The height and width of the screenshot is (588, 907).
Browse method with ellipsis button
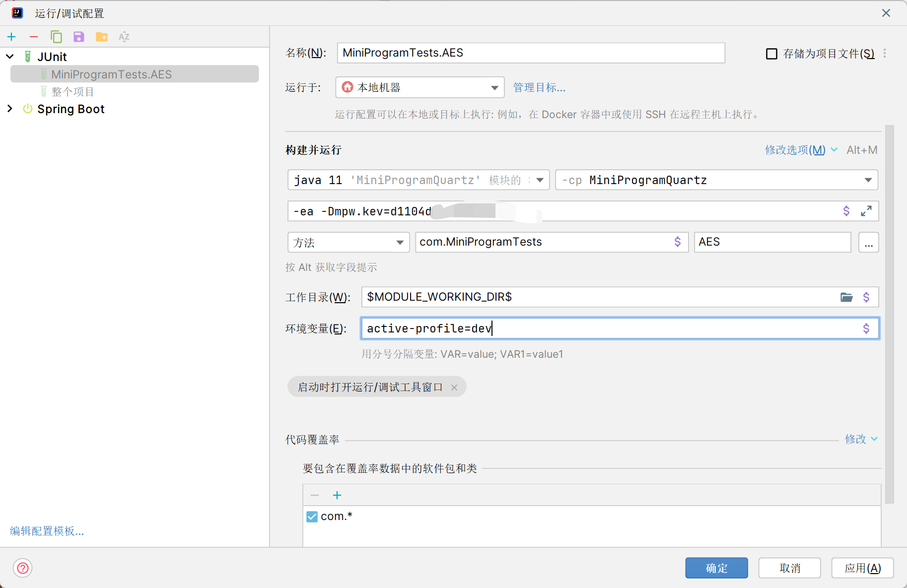[x=868, y=242]
